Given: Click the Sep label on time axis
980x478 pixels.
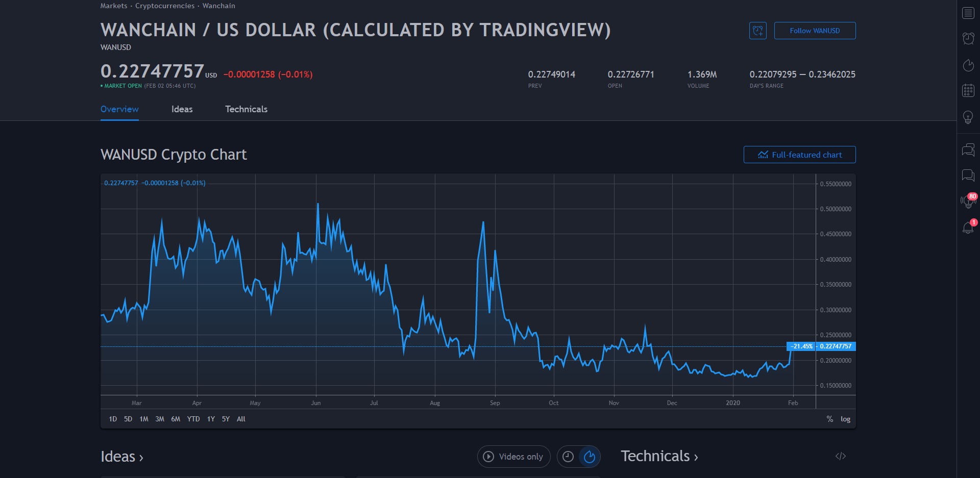Looking at the screenshot, I should pos(495,403).
